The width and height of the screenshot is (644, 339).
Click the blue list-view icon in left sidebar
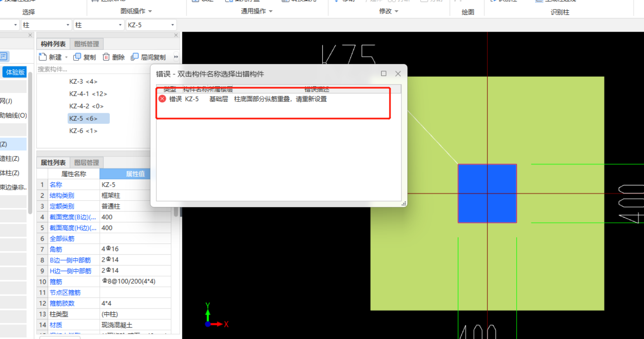4,56
